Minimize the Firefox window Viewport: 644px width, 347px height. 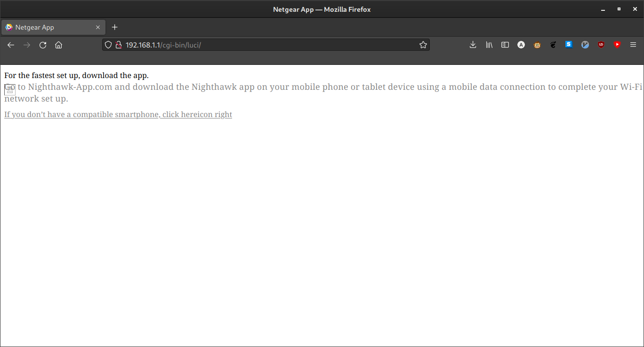602,9
